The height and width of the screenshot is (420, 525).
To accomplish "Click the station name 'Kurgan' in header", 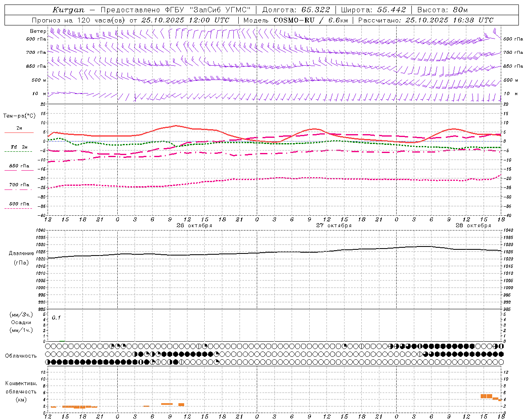I will [68, 10].
